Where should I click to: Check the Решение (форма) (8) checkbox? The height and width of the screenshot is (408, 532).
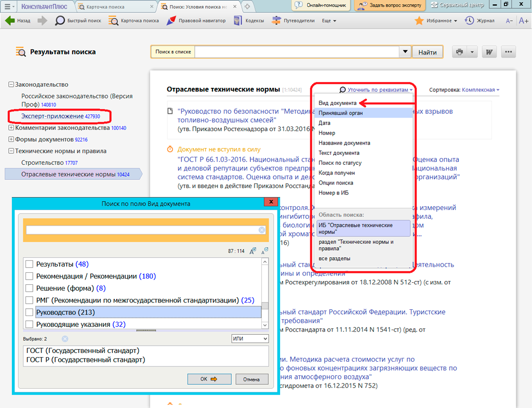pos(30,288)
